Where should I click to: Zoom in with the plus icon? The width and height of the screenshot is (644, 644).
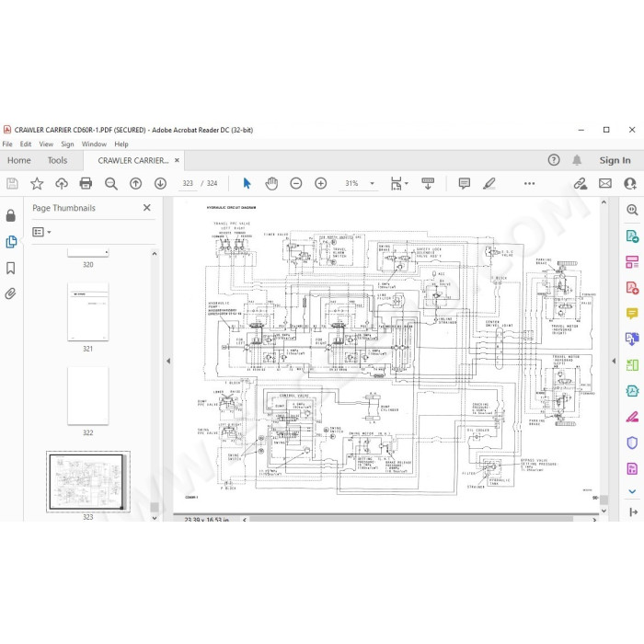coord(320,183)
